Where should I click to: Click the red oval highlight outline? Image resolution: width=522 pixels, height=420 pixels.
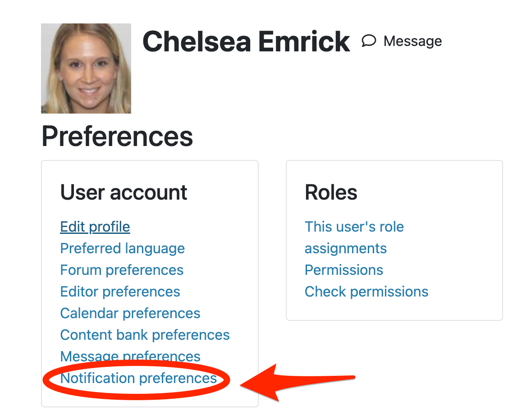[x=136, y=379]
